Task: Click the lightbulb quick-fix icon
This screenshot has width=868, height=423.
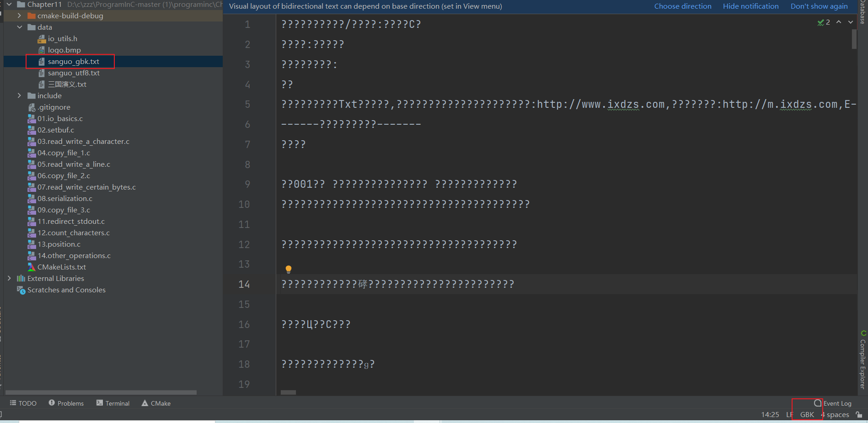Action: (289, 269)
